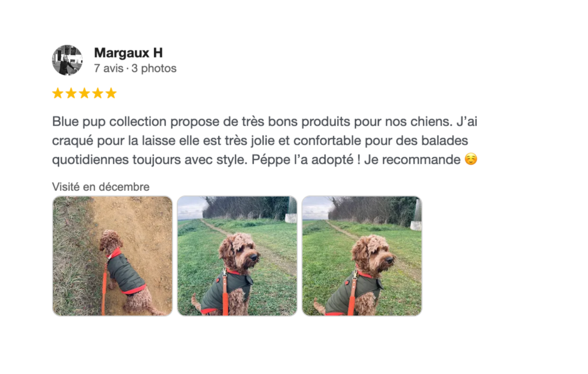Click the first gold star
Image resolution: width=588 pixels, height=374 pixels.
click(58, 93)
